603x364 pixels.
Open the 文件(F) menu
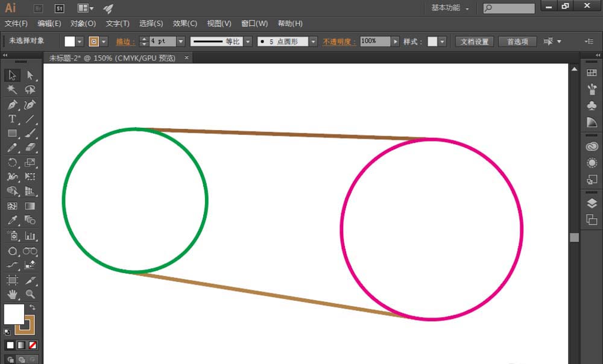tap(16, 24)
